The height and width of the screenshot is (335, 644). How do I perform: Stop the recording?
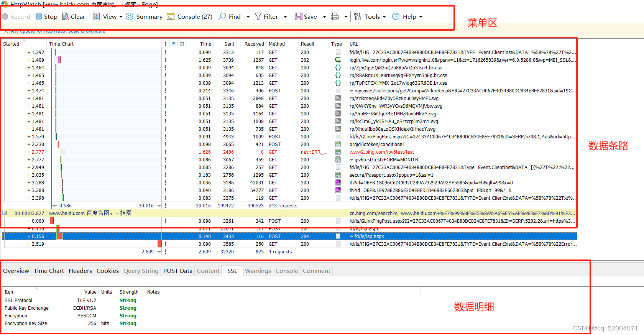coord(46,16)
